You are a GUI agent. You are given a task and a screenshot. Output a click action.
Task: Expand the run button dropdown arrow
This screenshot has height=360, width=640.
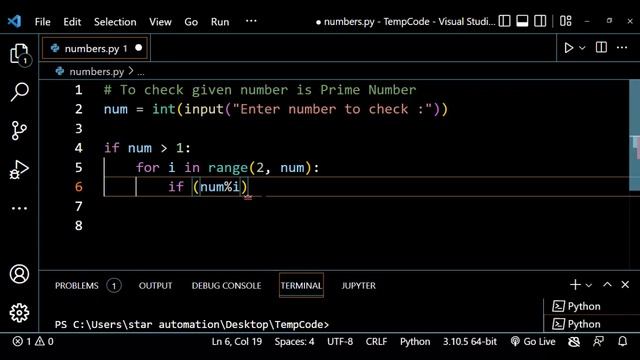point(582,48)
